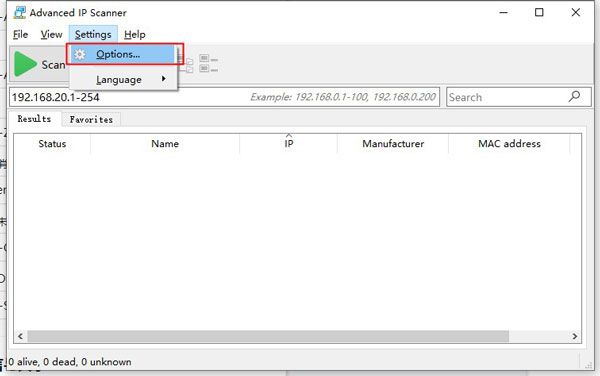
Task: Close the Advanced IP Scanner window
Action: click(576, 13)
